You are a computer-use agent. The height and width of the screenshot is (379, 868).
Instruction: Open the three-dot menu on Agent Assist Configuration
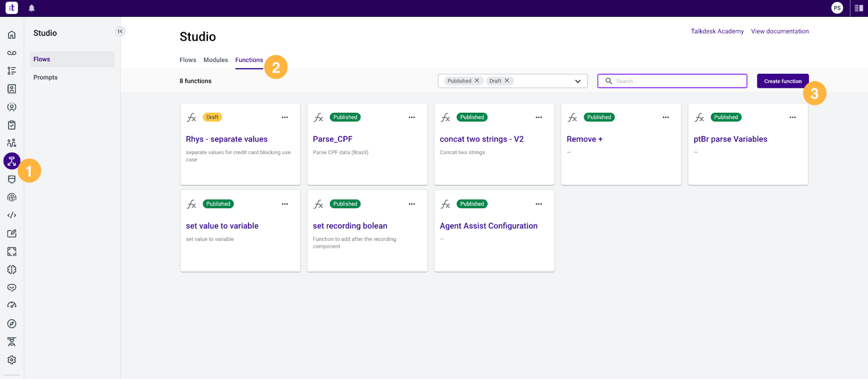coord(539,204)
